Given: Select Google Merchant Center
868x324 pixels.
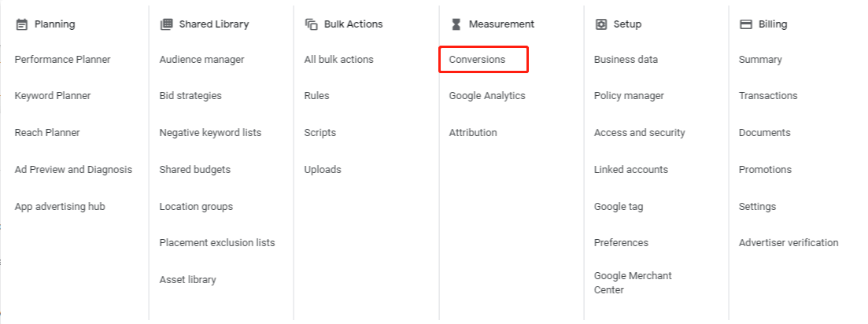Looking at the screenshot, I should 633,282.
